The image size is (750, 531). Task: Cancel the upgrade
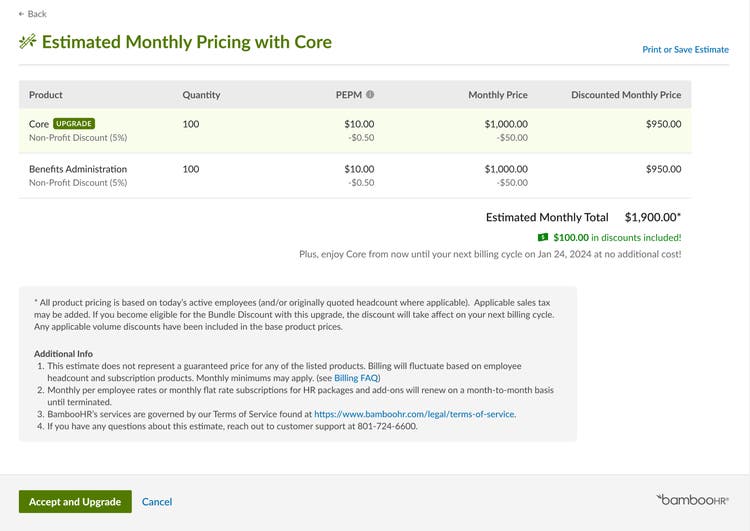(157, 502)
